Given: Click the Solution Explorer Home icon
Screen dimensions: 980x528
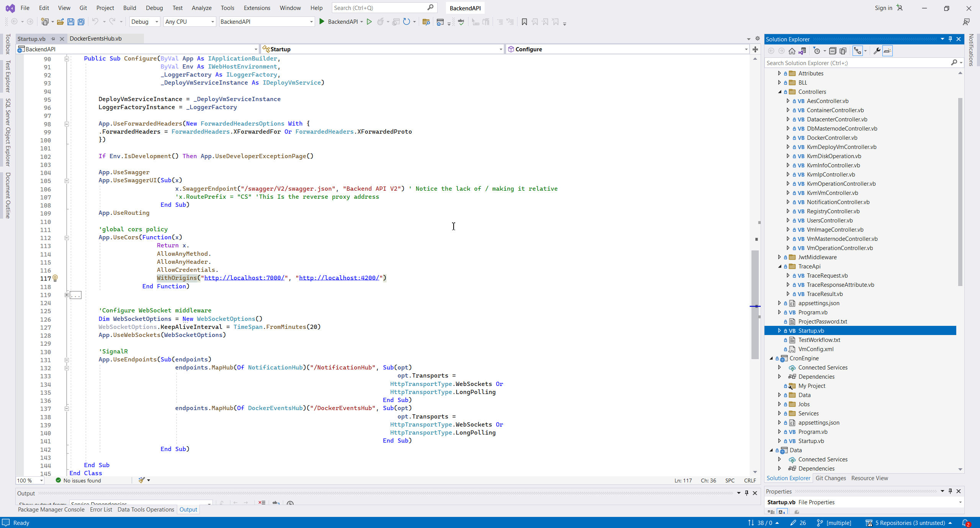Looking at the screenshot, I should click(792, 51).
